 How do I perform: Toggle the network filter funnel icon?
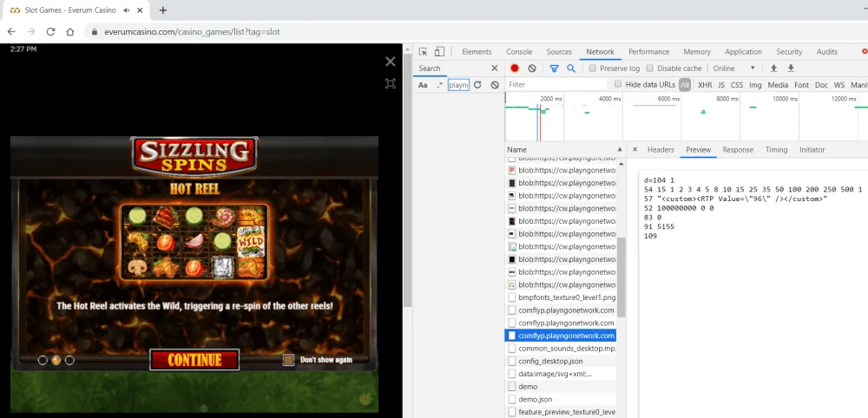tap(554, 69)
